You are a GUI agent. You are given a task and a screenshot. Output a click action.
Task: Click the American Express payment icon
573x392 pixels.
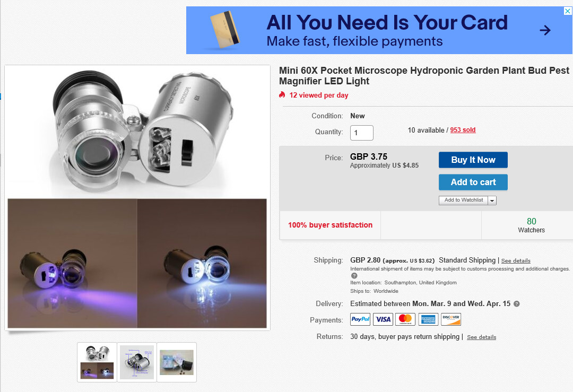[x=428, y=319]
